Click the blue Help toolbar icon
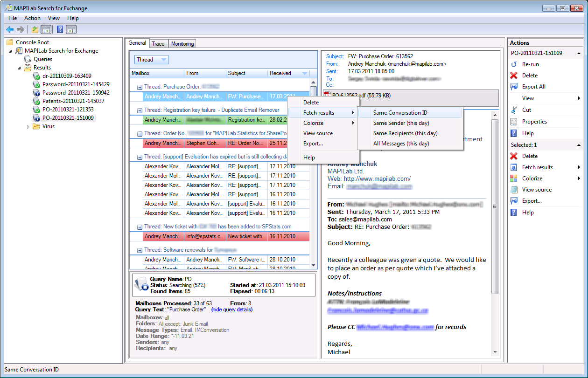 click(x=60, y=29)
